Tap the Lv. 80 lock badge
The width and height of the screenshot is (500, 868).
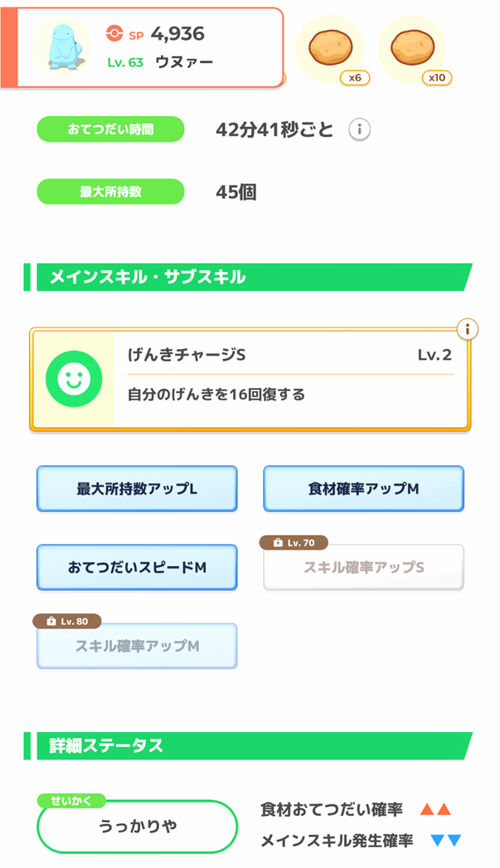(x=67, y=622)
